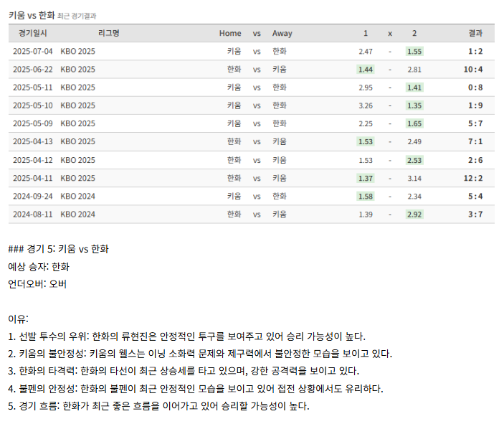Click the score 3:7
This screenshot has height=424, width=504.
(x=475, y=214)
